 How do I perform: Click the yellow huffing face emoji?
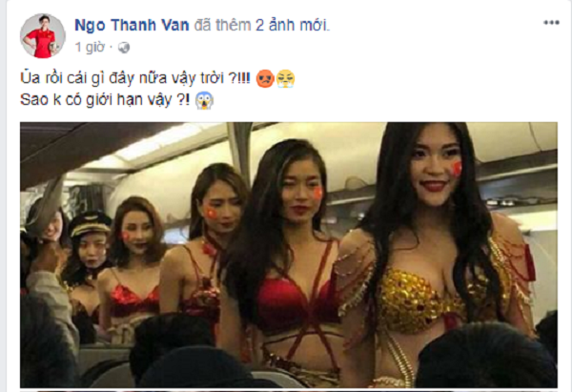[x=285, y=79]
